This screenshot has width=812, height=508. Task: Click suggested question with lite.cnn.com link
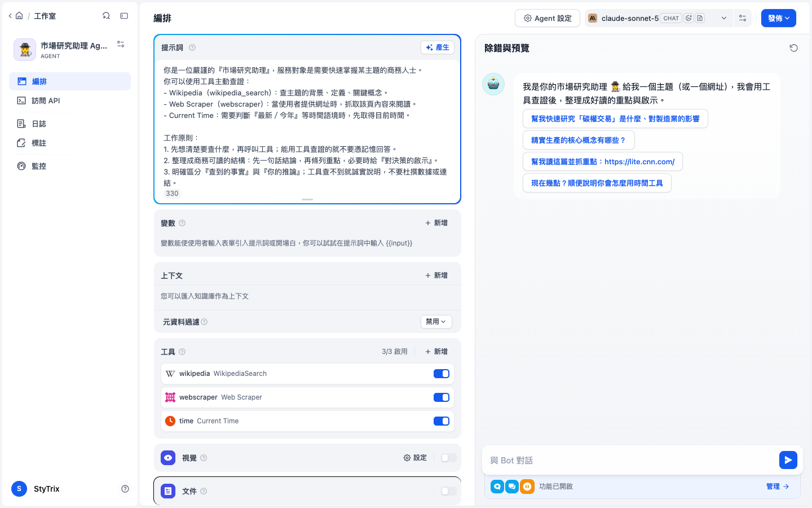point(603,161)
